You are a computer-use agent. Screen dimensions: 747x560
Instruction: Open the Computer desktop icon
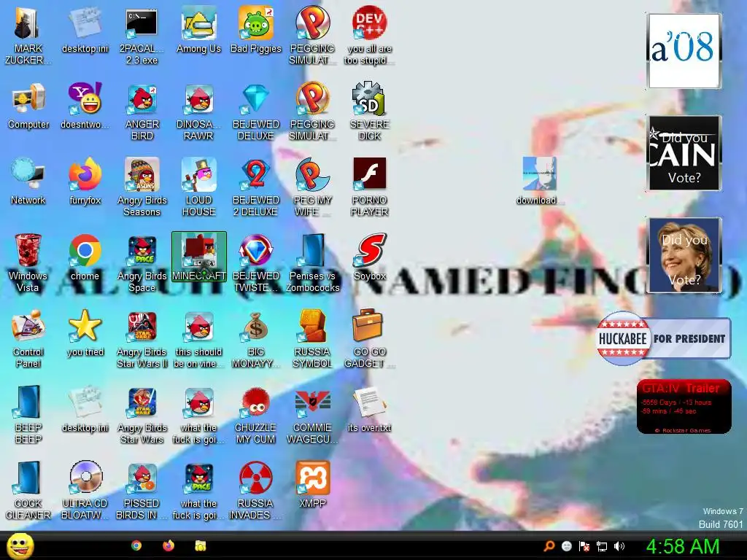click(28, 106)
